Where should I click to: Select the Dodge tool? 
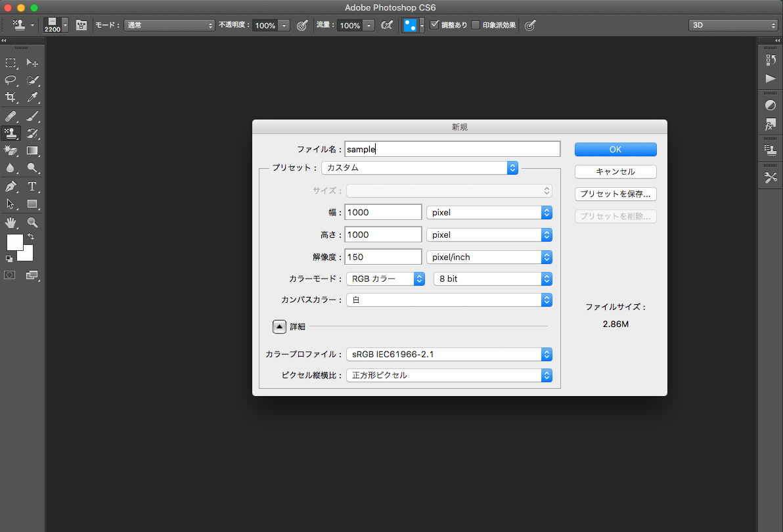pos(32,167)
